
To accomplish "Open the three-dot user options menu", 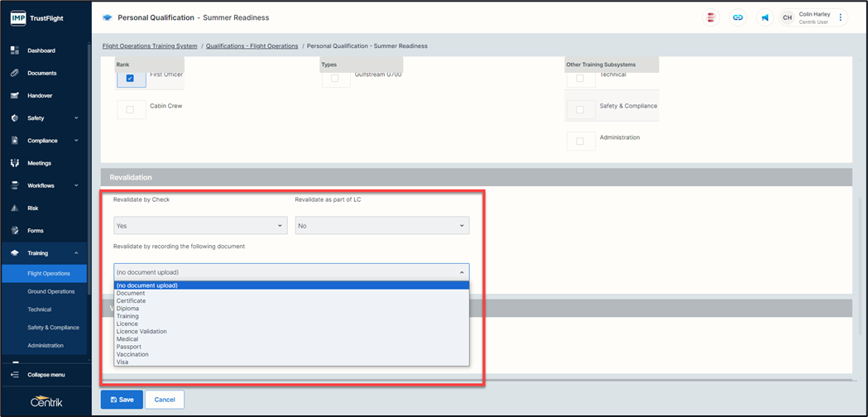I will tap(841, 17).
